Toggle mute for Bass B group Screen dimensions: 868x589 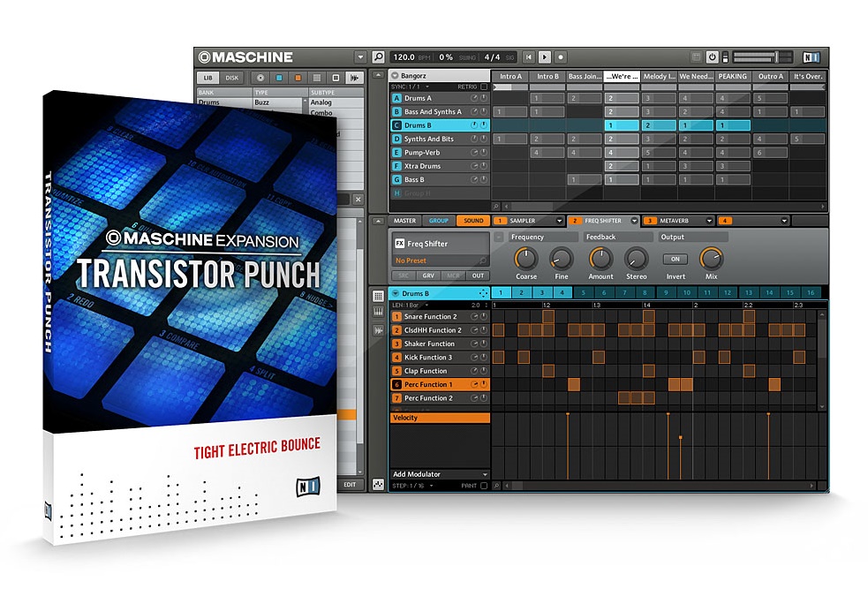[474, 179]
